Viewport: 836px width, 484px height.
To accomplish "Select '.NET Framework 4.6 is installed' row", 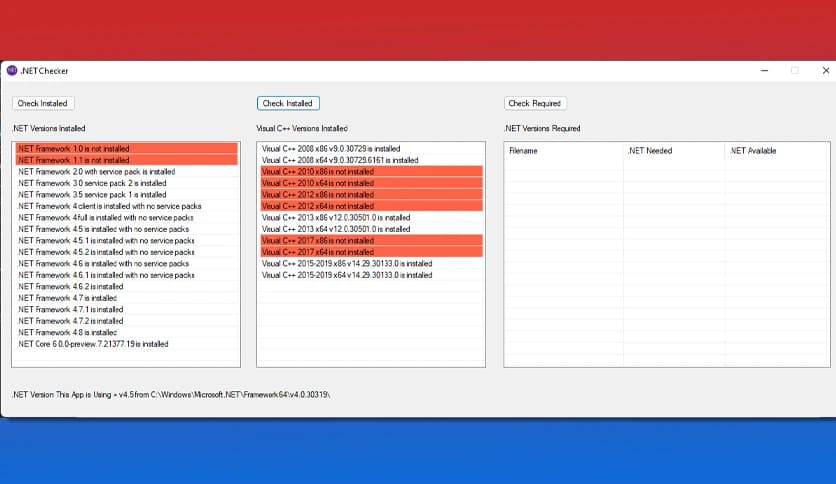I will coord(126,263).
